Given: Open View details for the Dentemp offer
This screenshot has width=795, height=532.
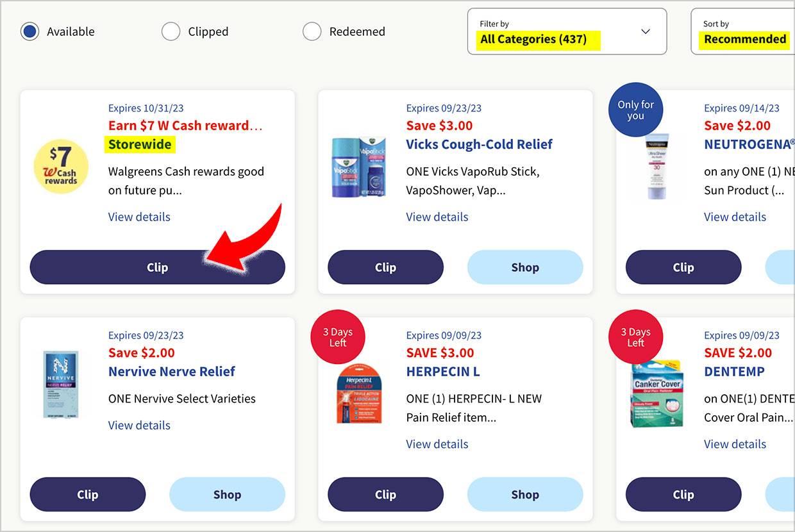Looking at the screenshot, I should 735,444.
